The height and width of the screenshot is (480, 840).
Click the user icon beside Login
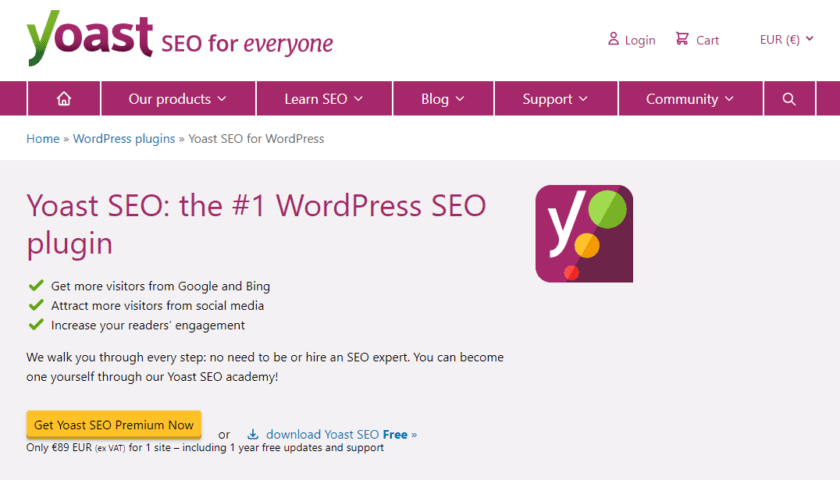point(613,39)
